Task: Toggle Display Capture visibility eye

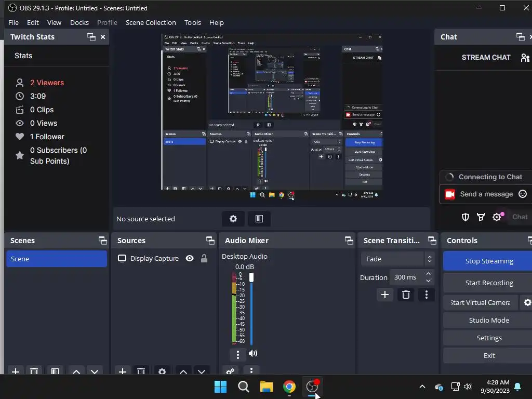Action: coord(190,259)
